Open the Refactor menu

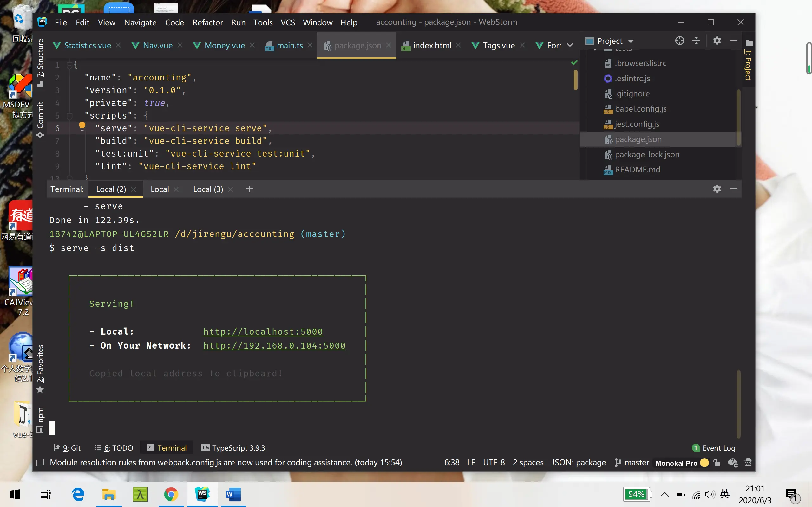(207, 22)
